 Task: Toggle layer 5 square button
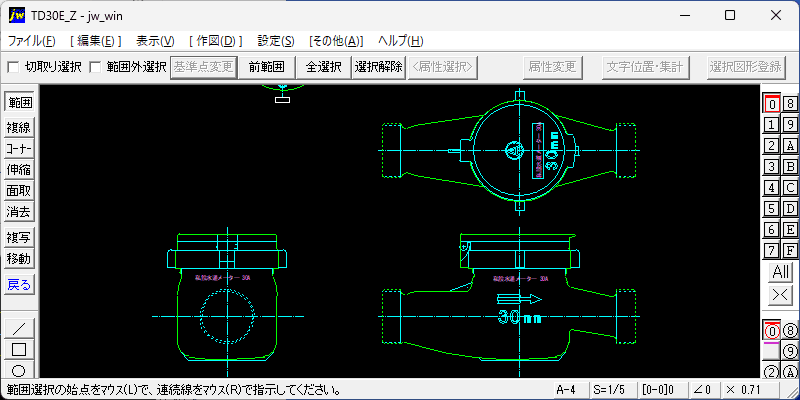pos(772,209)
